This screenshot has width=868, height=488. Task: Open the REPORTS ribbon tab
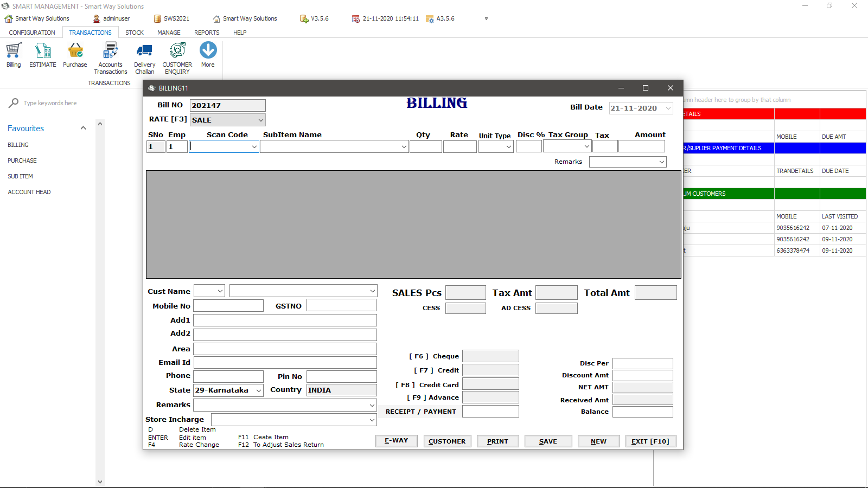point(207,33)
